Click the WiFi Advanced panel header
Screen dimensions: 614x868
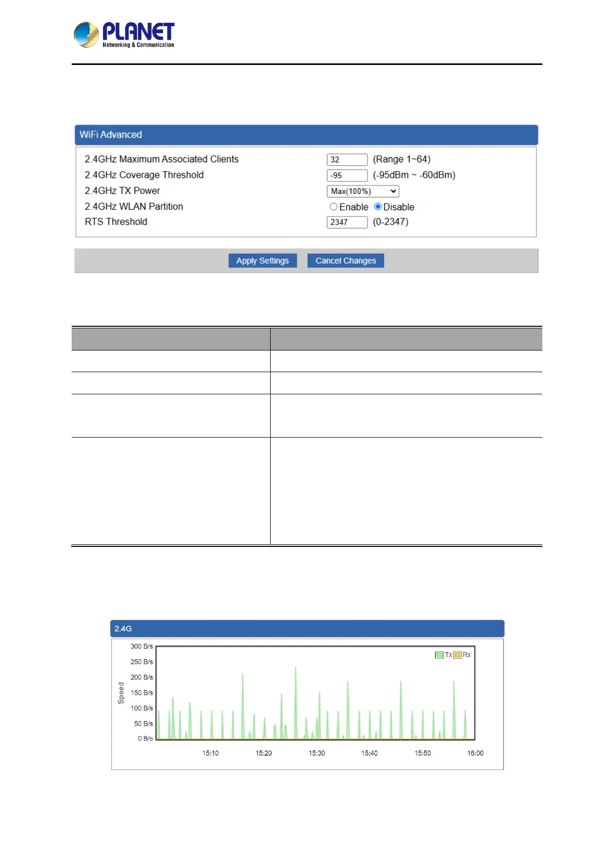pyautogui.click(x=306, y=135)
